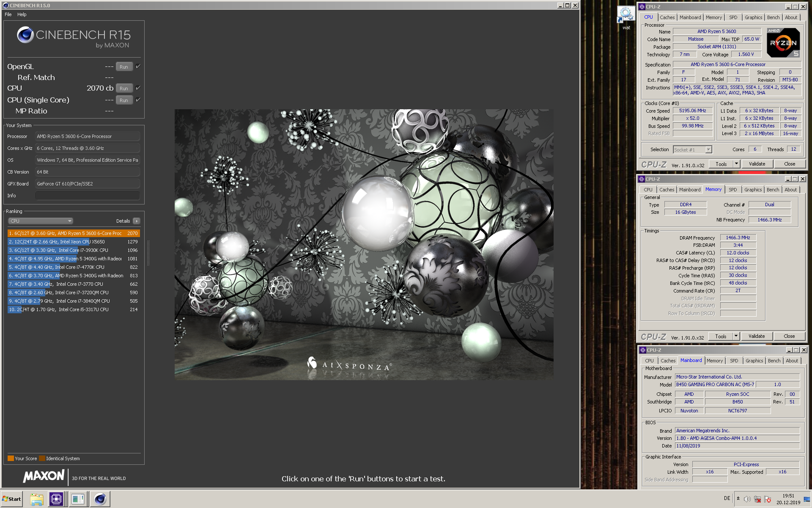The height and width of the screenshot is (508, 812).
Task: Open the File menu
Action: [8, 14]
